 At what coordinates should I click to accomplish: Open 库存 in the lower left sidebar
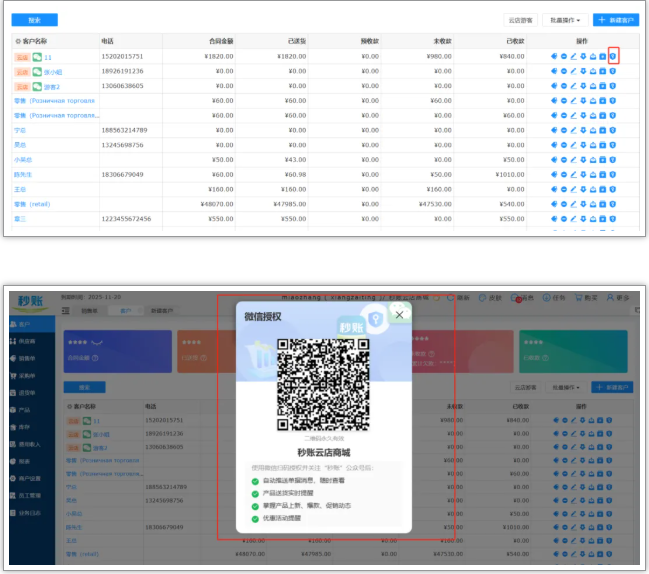[32, 427]
